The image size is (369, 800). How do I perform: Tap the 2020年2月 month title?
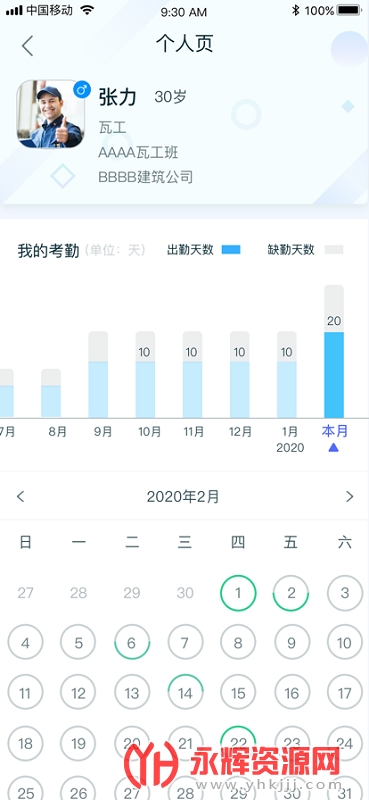183,497
